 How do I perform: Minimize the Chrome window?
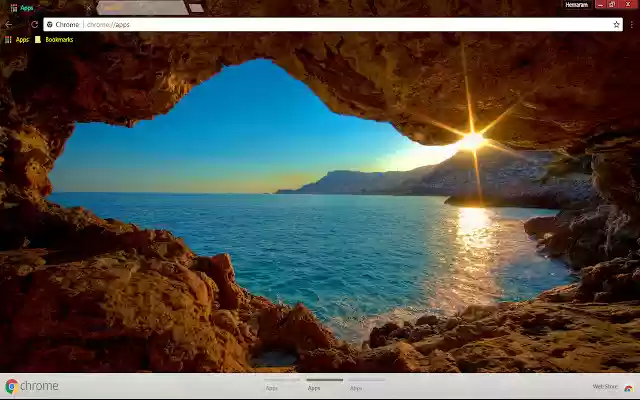pyautogui.click(x=600, y=4)
